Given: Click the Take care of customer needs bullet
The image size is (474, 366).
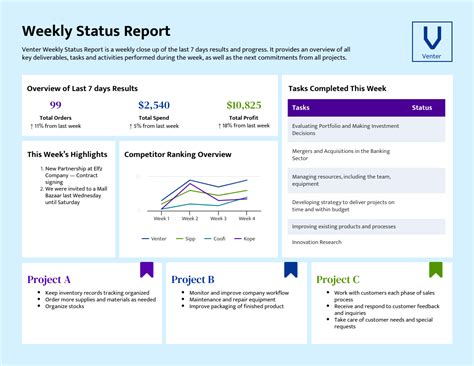Looking at the screenshot, I should point(383,323).
